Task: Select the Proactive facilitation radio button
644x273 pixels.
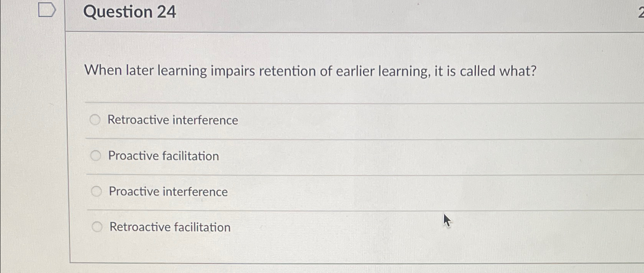Action: (x=95, y=156)
